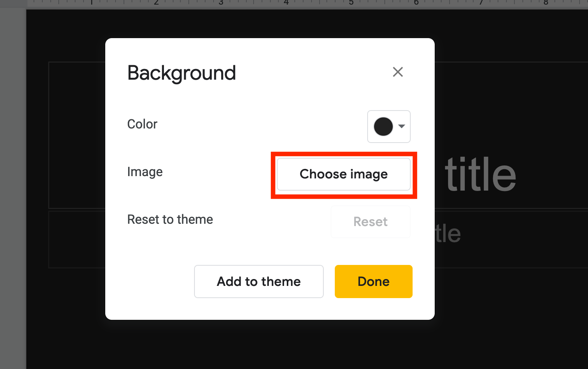
Task: Click the ruler at the 8 mark
Action: tap(546, 3)
